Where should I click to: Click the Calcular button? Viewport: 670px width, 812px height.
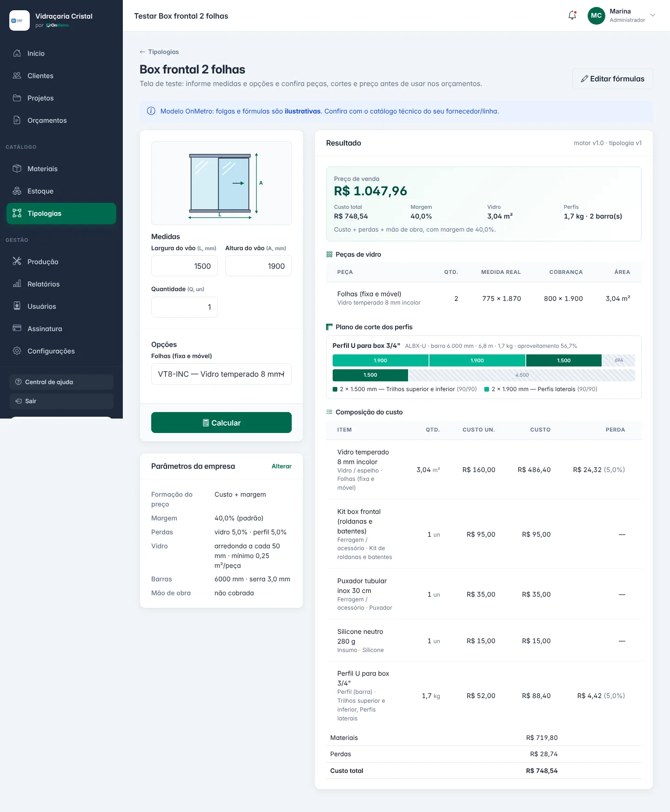[x=221, y=423]
